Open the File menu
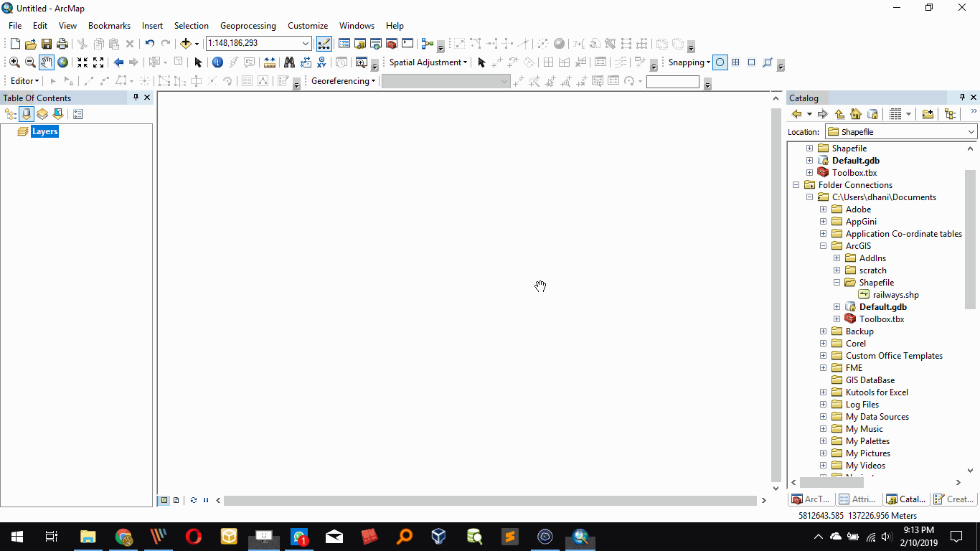Viewport: 980px width, 551px height. coord(15,25)
